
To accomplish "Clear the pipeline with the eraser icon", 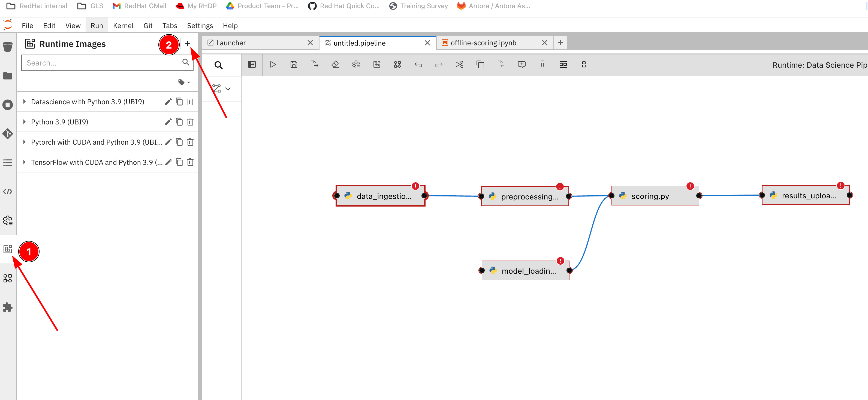I will click(x=335, y=64).
